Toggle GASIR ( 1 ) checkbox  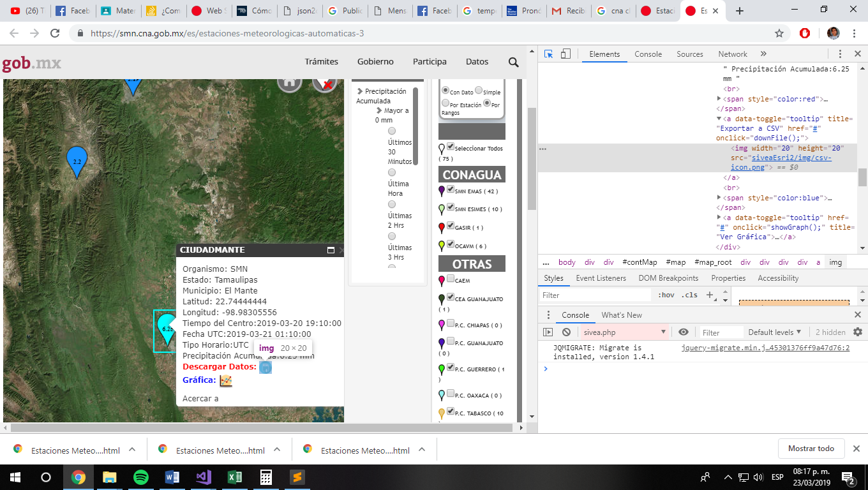coord(451,226)
